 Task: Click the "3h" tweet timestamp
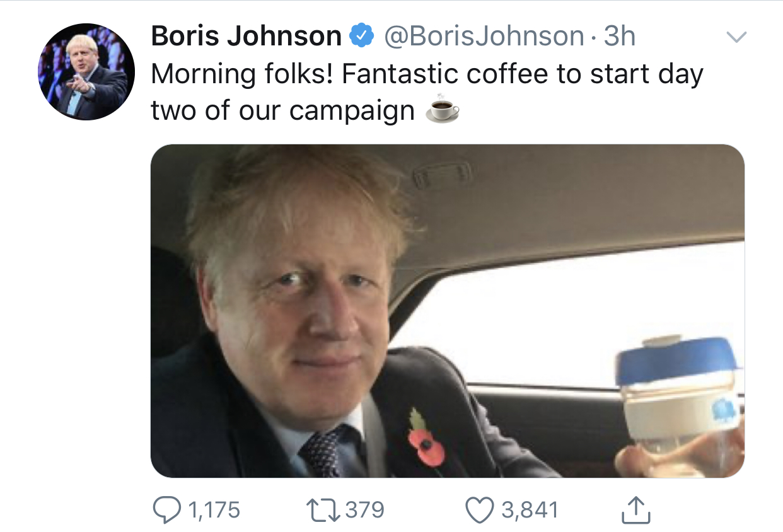619,37
